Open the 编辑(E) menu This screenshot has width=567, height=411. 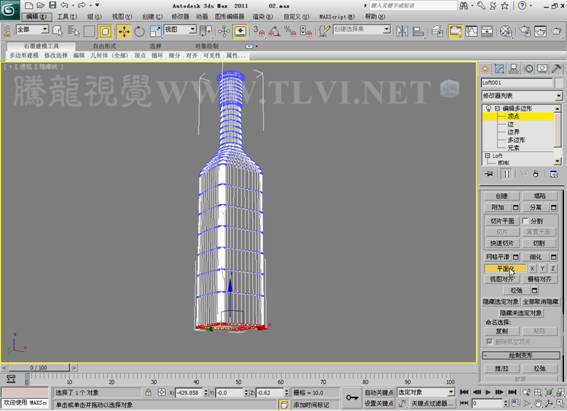click(x=37, y=17)
